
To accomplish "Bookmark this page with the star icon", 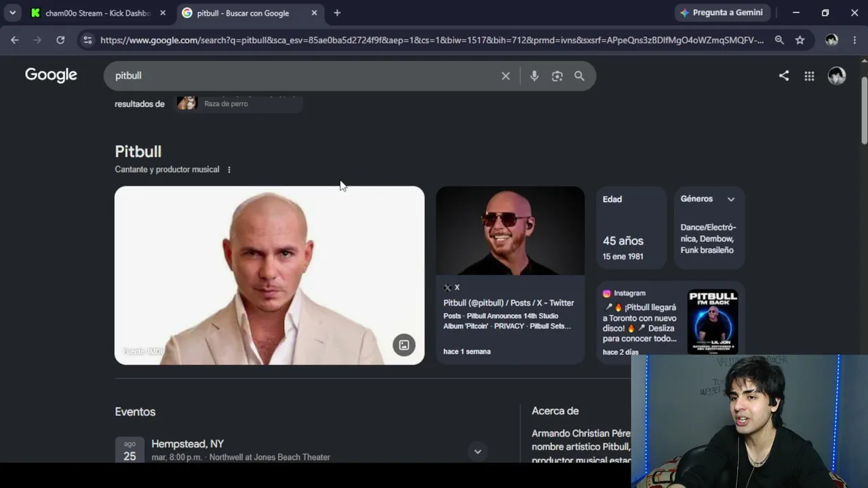I will click(800, 40).
